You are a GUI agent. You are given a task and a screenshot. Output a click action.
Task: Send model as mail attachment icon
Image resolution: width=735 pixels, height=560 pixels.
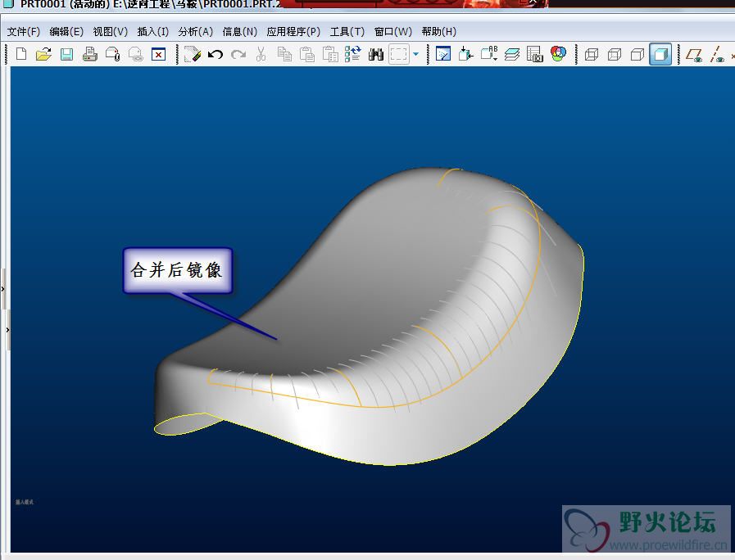point(113,54)
